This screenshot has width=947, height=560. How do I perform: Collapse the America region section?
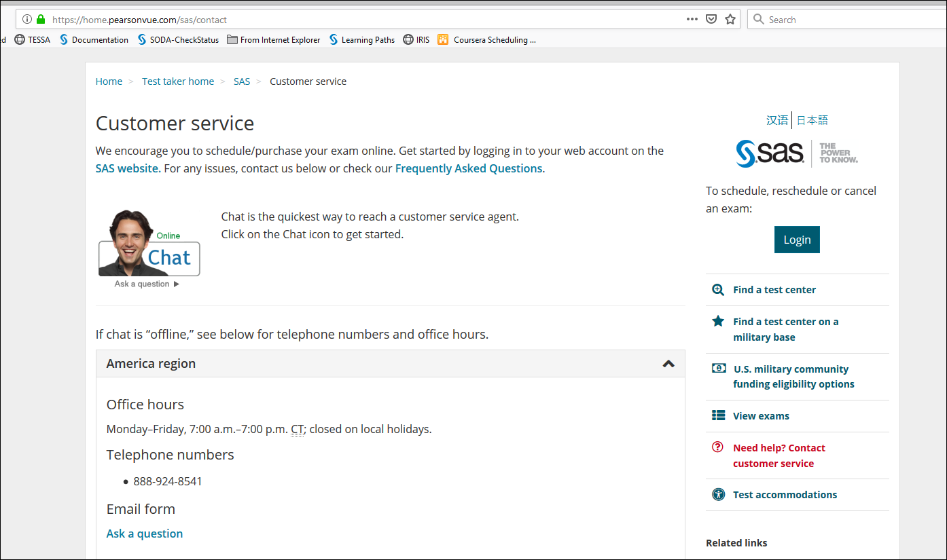pyautogui.click(x=668, y=364)
